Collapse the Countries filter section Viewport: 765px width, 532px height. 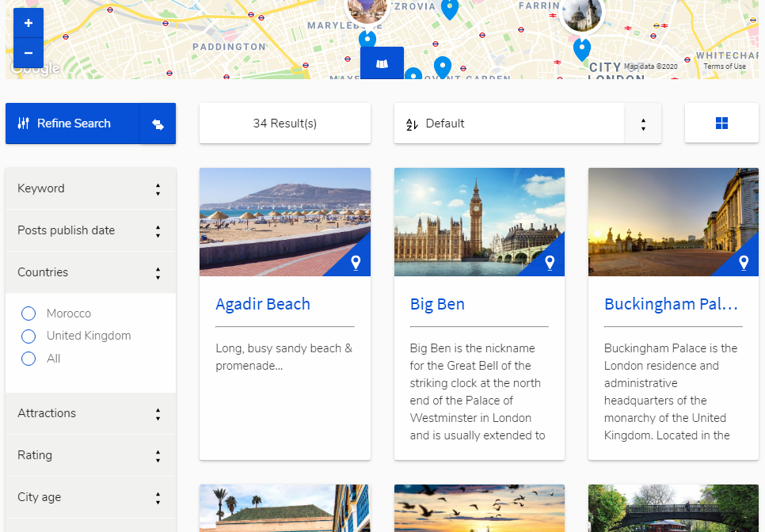(90, 272)
